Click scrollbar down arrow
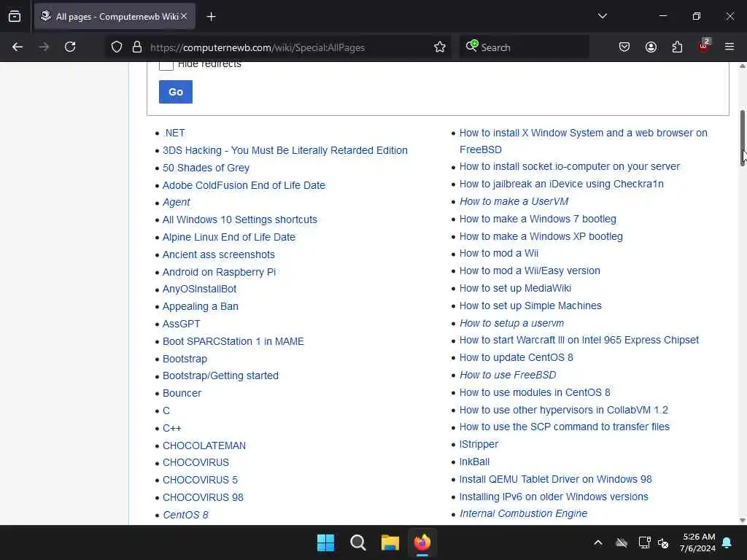This screenshot has height=560, width=747. click(742, 521)
